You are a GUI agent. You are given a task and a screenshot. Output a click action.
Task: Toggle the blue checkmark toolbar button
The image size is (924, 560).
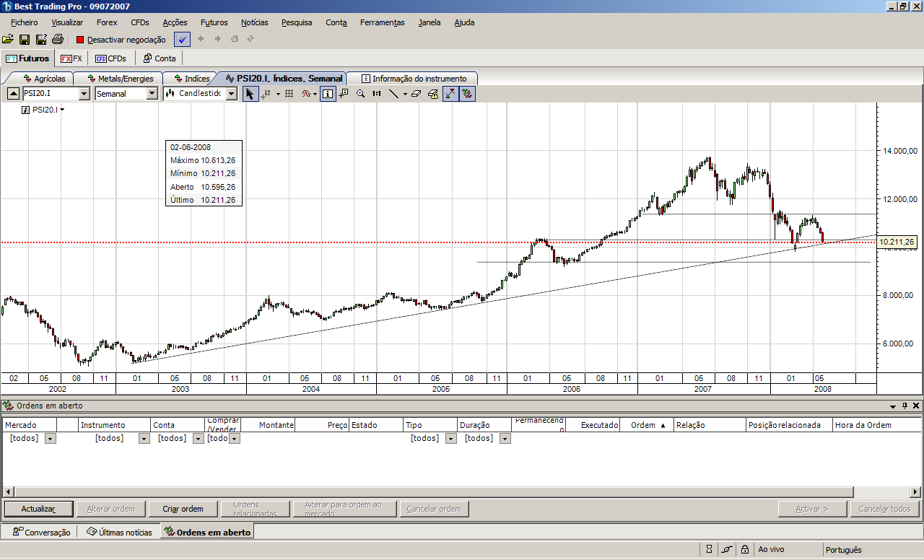coord(183,40)
